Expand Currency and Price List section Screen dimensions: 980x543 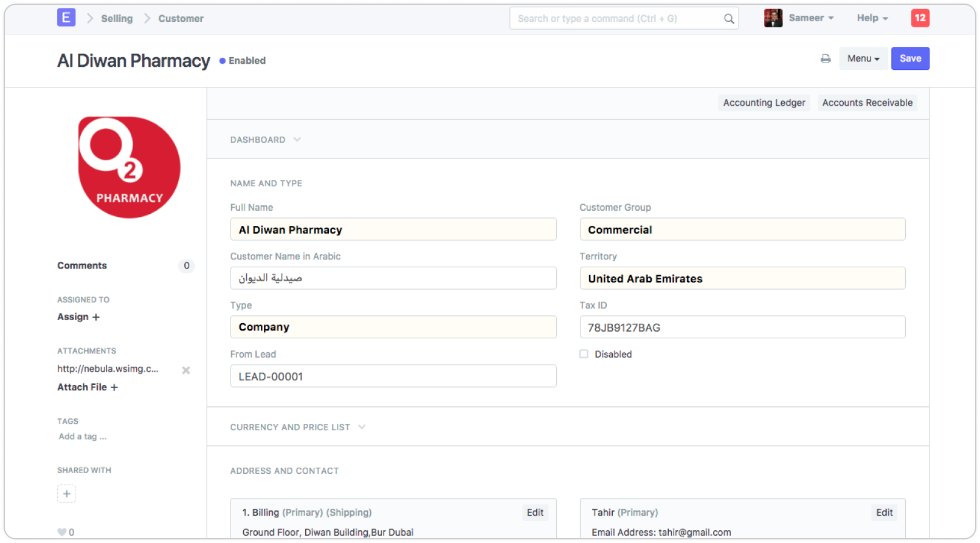click(x=298, y=428)
